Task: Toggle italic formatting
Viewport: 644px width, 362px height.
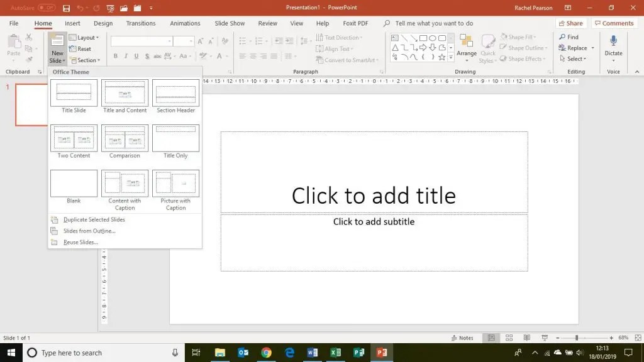Action: (126, 56)
